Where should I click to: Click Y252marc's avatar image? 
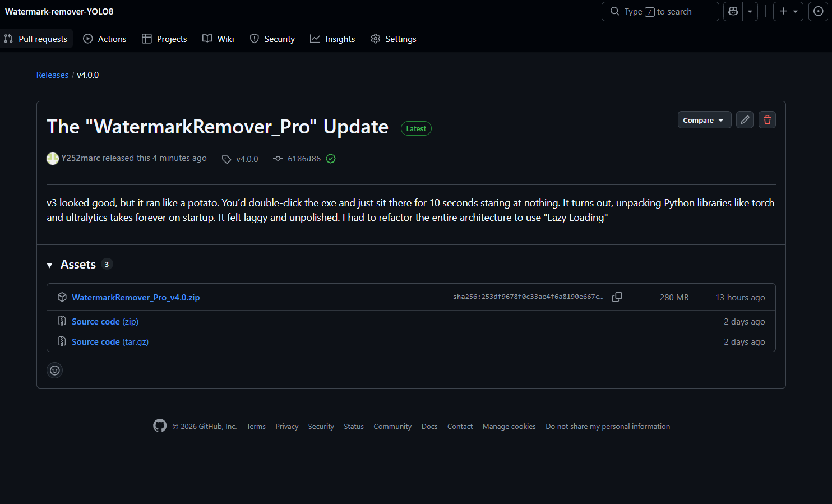click(53, 159)
